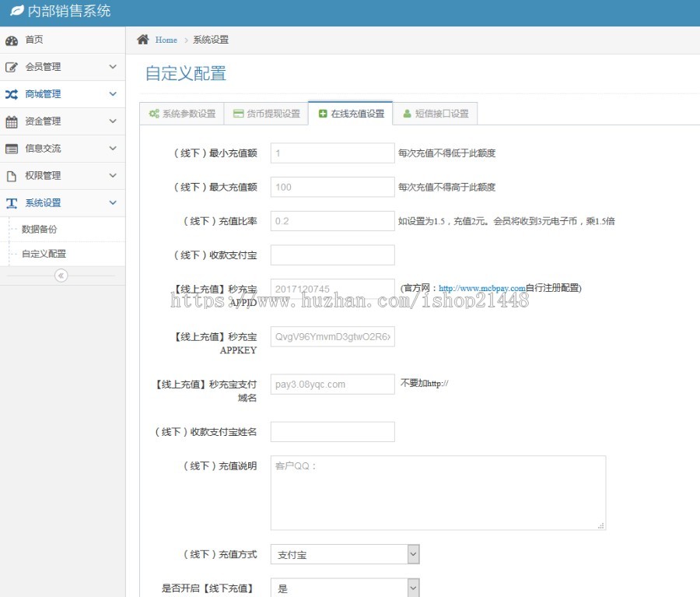Open the 充值方式 dropdown showing 支付宝
This screenshot has width=700, height=597.
345,555
